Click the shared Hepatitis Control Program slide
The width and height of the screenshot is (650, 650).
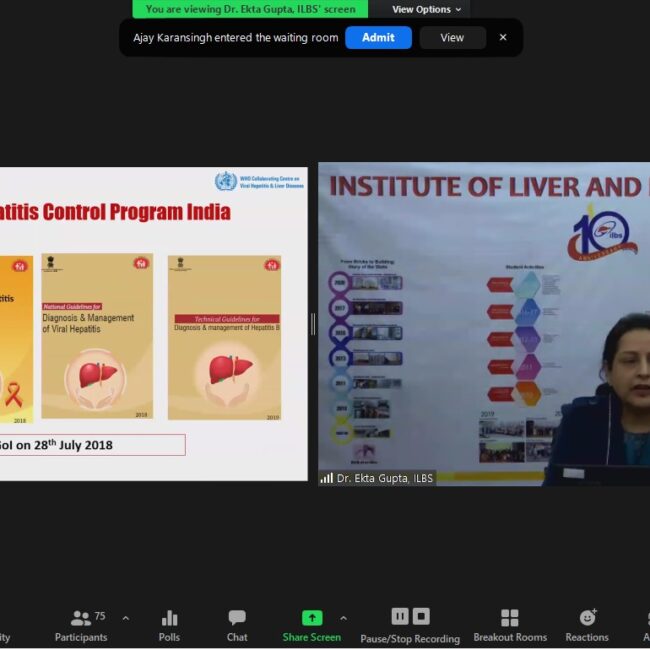[150, 320]
